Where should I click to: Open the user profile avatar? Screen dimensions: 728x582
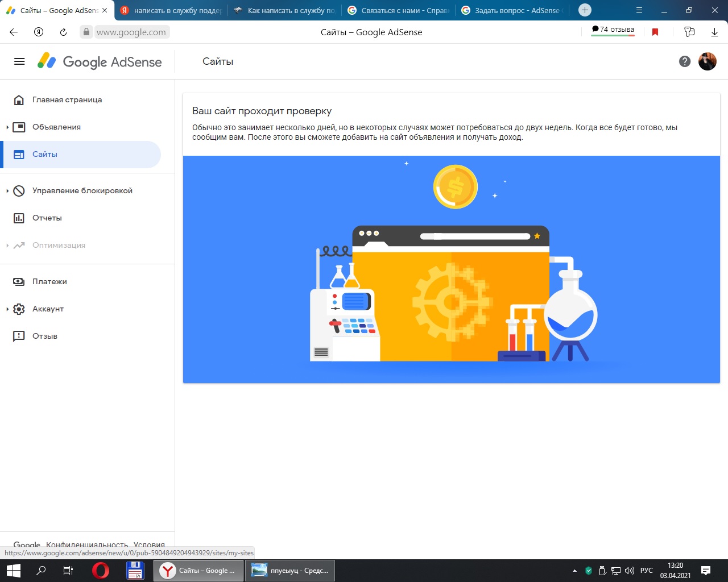(x=708, y=61)
